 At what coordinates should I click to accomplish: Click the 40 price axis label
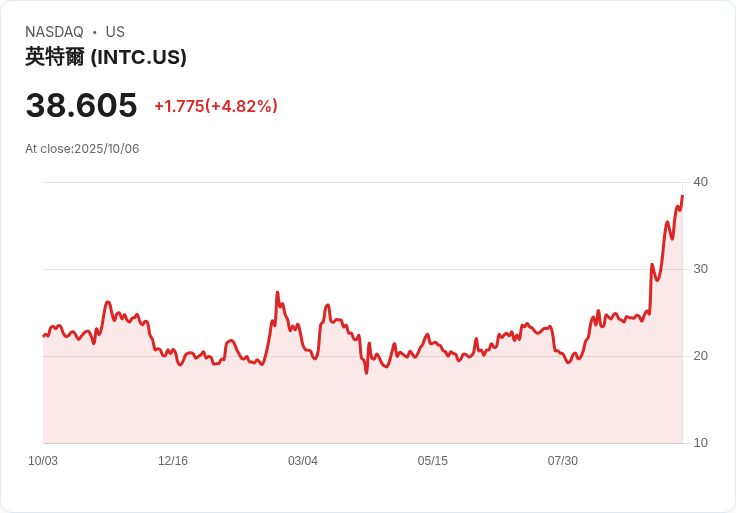point(700,182)
